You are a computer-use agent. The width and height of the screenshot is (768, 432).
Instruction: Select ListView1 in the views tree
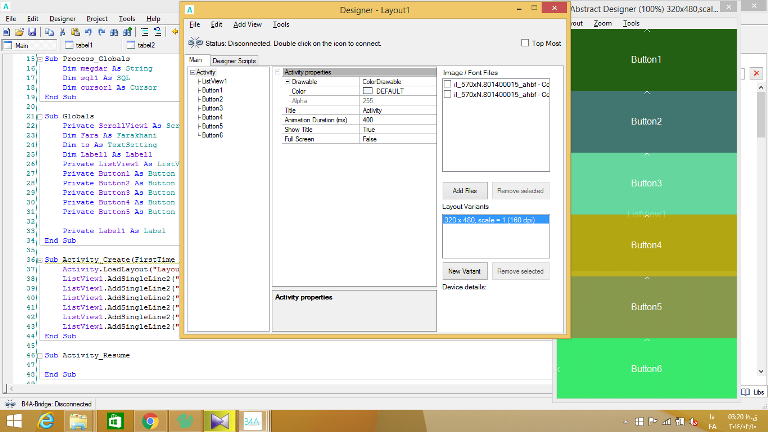coord(214,81)
